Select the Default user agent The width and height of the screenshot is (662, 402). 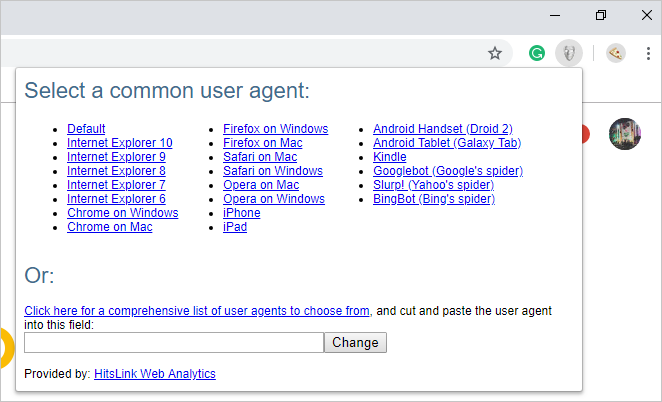coord(86,129)
